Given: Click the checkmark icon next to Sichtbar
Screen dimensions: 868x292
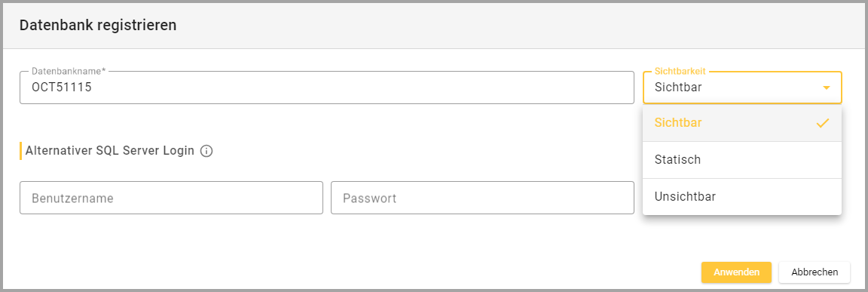Looking at the screenshot, I should [823, 123].
